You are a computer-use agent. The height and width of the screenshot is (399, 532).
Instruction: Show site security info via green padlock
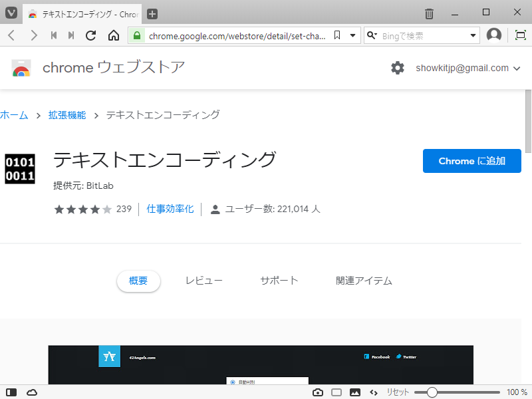(137, 35)
